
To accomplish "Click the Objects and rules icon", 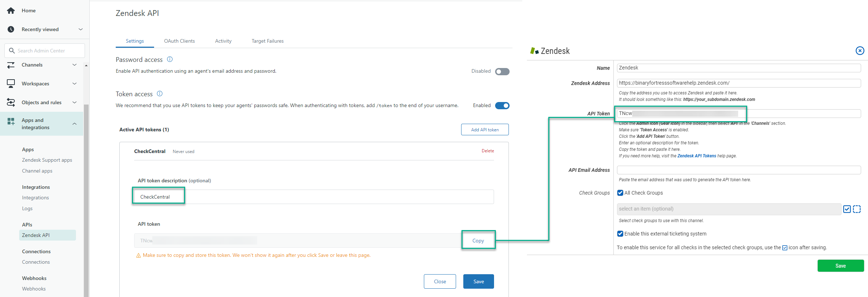I will coord(11,102).
